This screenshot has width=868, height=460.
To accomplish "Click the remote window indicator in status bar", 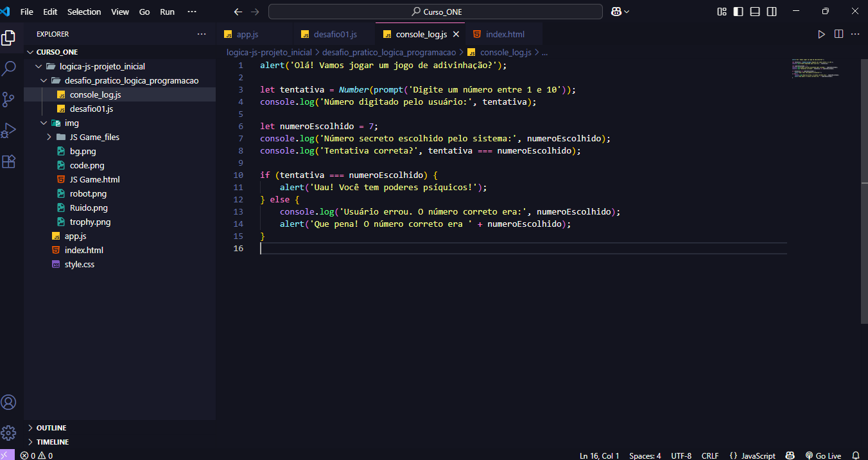I will (x=6, y=455).
